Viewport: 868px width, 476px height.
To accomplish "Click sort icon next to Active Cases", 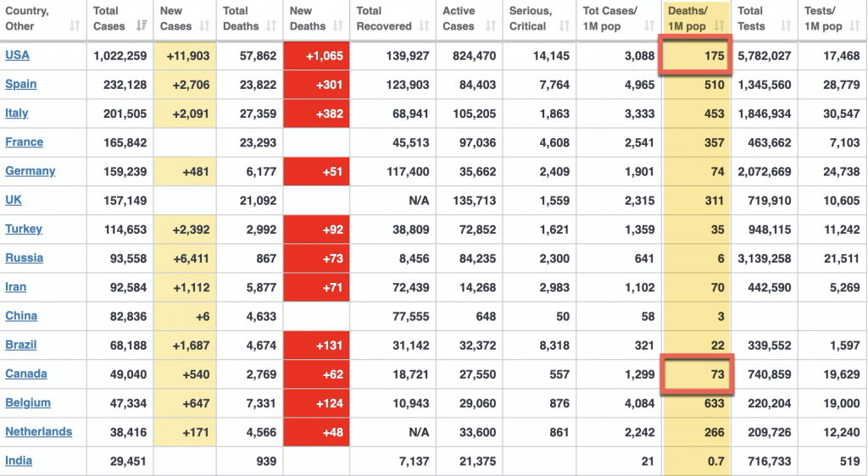I will pyautogui.click(x=490, y=26).
